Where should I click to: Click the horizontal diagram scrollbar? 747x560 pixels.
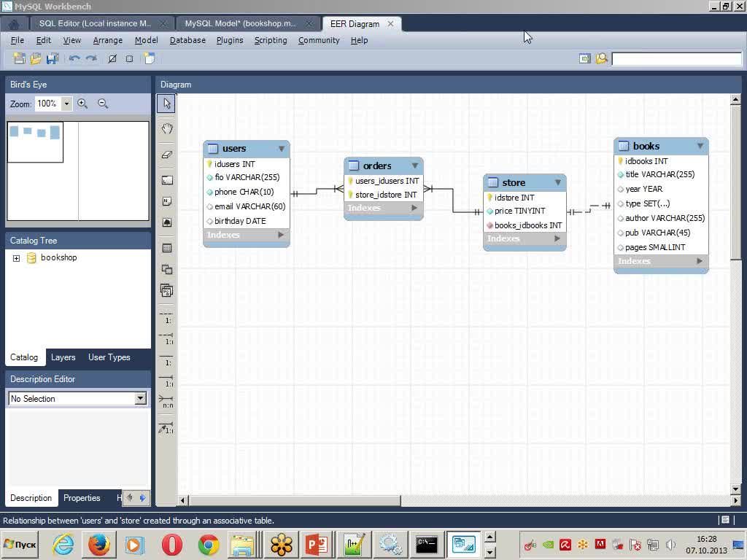pyautogui.click(x=295, y=500)
